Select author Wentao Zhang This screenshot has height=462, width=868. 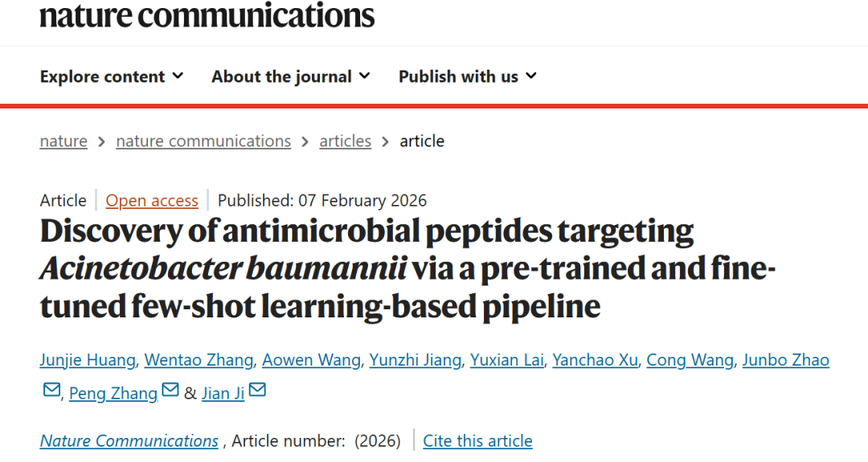coord(199,361)
